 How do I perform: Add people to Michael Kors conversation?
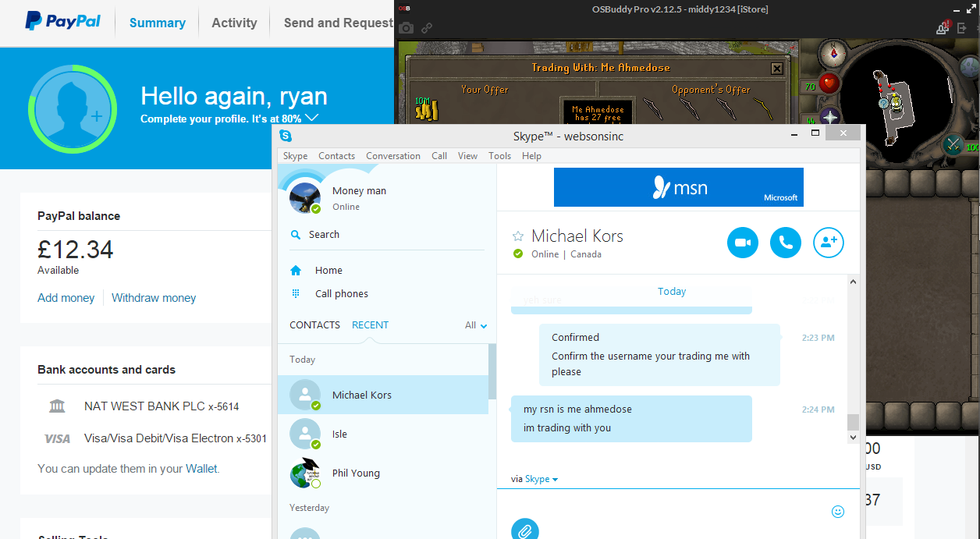(x=829, y=243)
